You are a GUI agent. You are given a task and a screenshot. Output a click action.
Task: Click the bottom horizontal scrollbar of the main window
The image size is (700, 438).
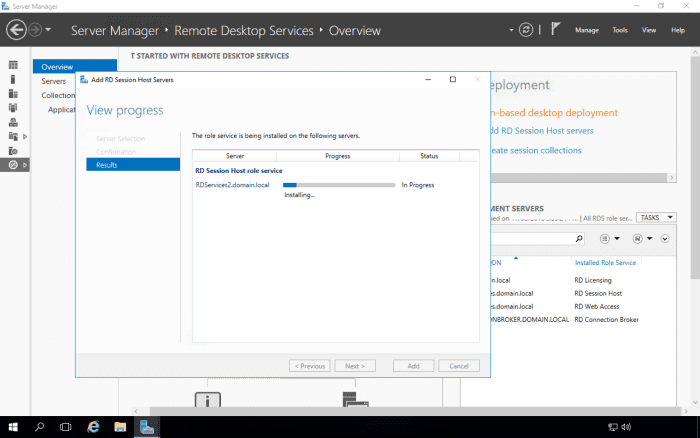pos(415,411)
